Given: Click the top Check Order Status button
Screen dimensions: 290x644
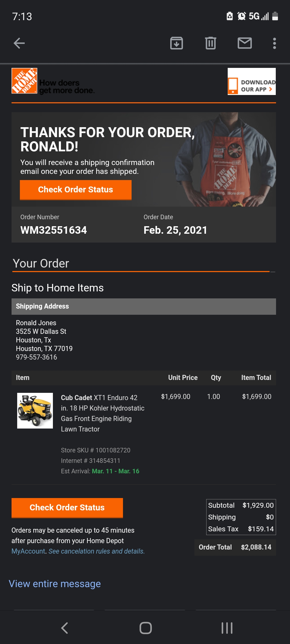Looking at the screenshot, I should [76, 190].
